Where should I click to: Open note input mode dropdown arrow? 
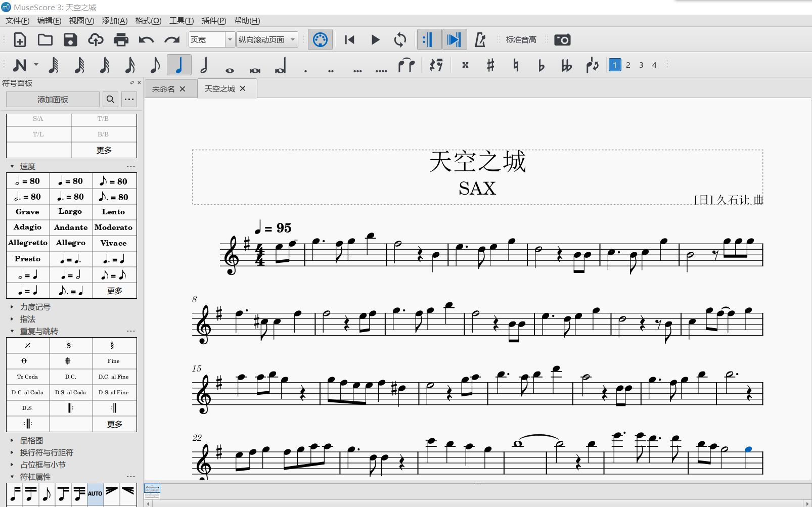point(36,65)
